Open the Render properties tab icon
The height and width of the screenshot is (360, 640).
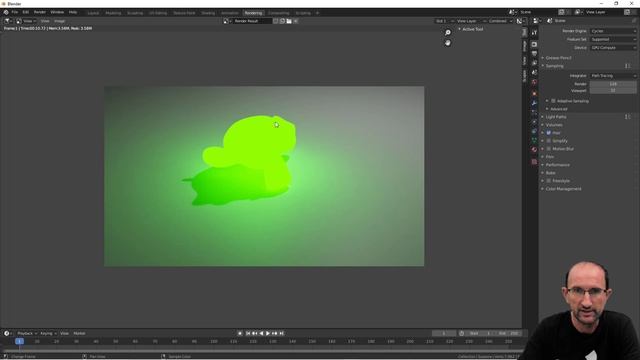click(534, 44)
